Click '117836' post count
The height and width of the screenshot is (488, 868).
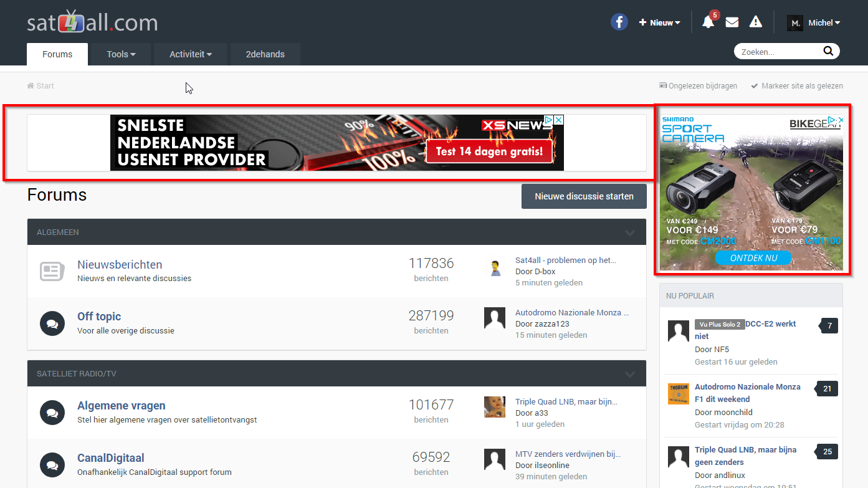tap(431, 263)
